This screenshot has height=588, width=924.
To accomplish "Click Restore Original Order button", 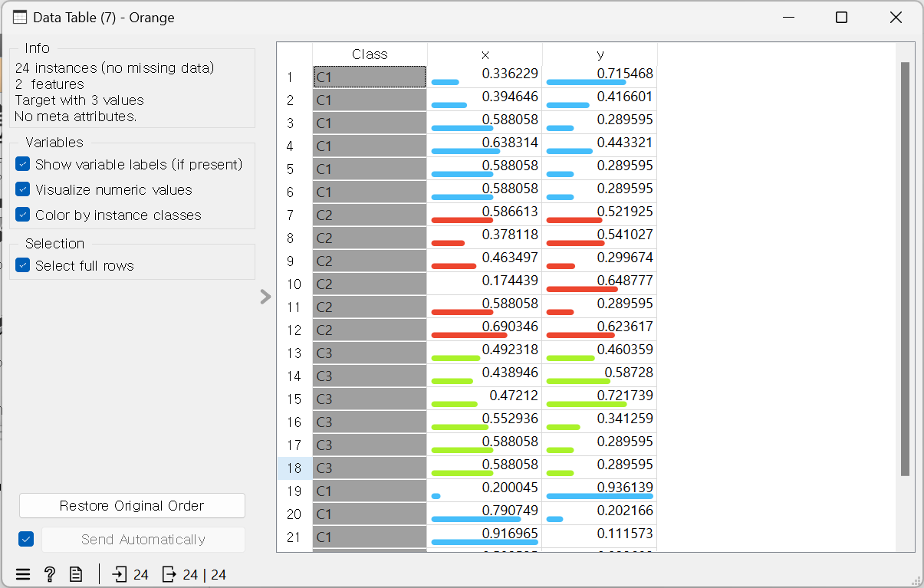I will click(x=132, y=506).
